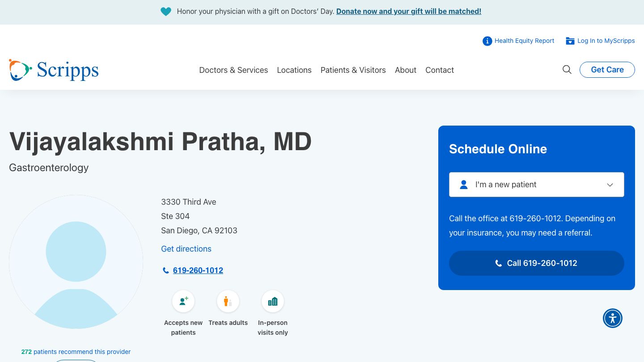
Task: Open the Patients & Visitors menu
Action: point(353,70)
